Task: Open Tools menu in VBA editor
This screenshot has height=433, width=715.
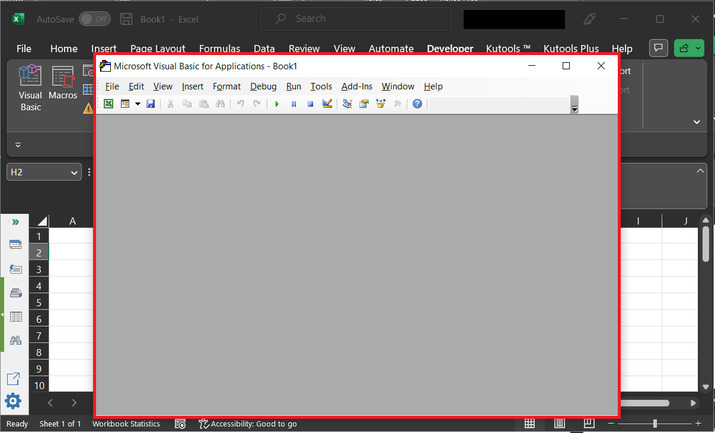Action: pos(321,87)
